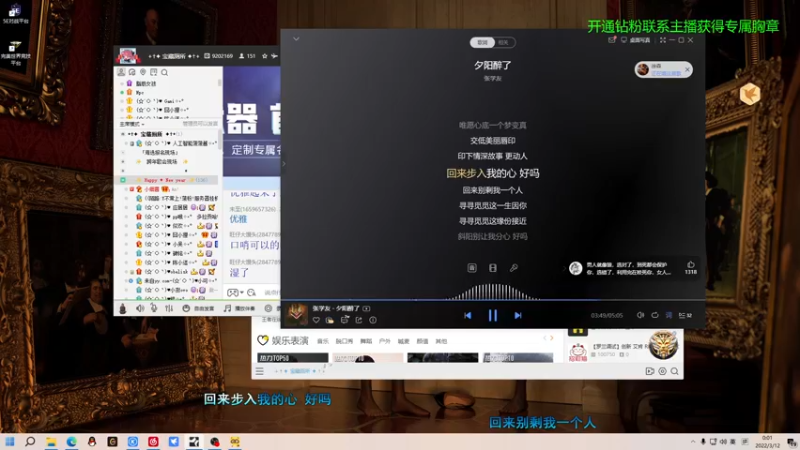The image size is (800, 450).
Task: Open the location pin icon in YY panel
Action: tap(143, 72)
